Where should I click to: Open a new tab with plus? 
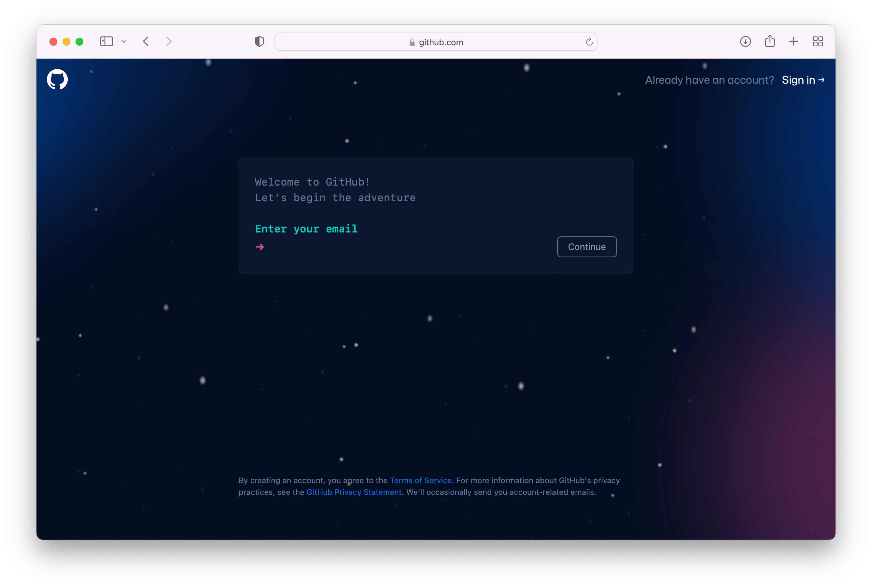pyautogui.click(x=794, y=42)
